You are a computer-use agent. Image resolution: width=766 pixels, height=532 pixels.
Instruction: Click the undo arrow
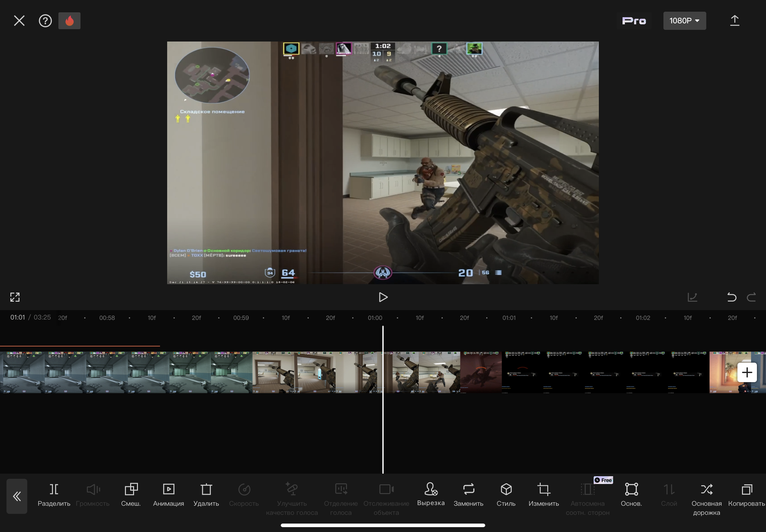point(731,297)
